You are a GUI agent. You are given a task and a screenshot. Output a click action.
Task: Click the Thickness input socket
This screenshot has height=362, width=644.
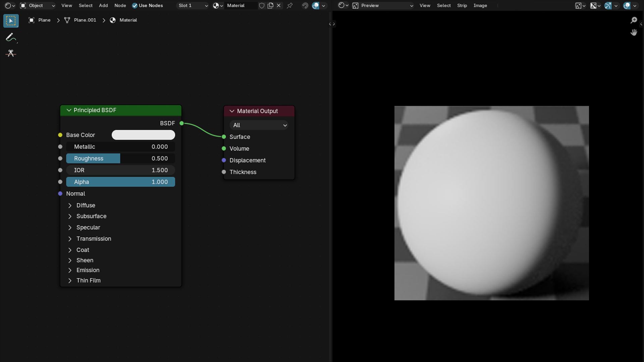224,172
